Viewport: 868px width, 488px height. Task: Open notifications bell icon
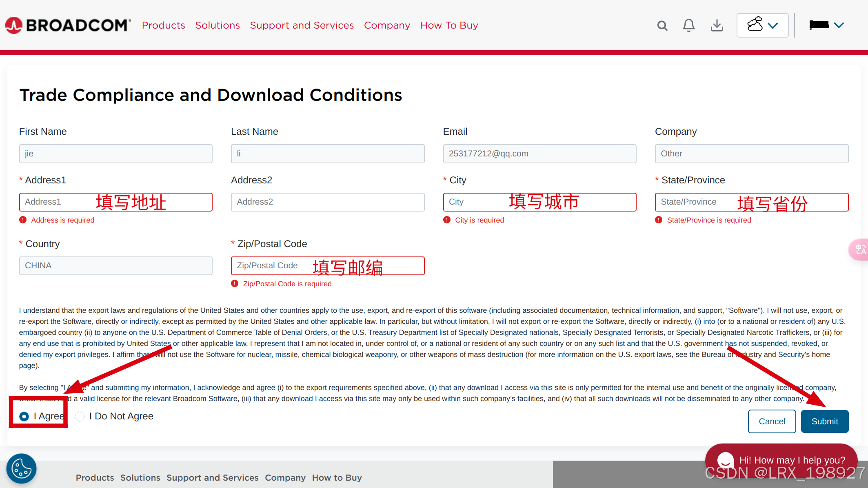coord(689,26)
